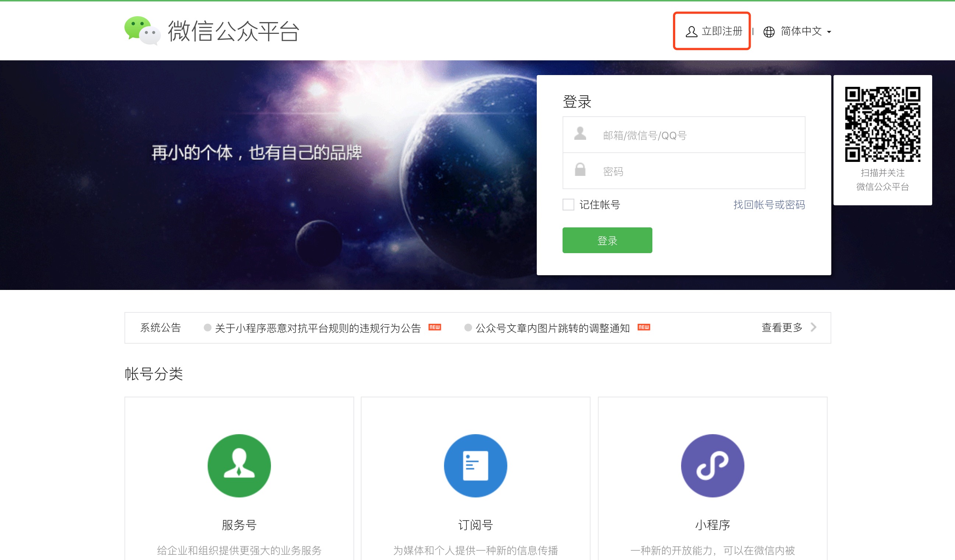Click NEW badge after 公众号文章 announcement
955x560 pixels.
644,327
